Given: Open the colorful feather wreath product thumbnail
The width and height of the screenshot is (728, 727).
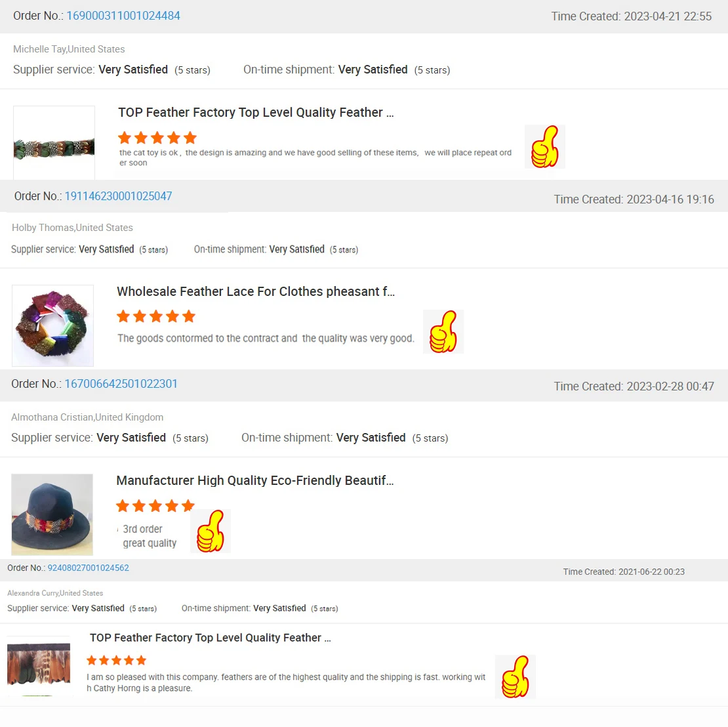Looking at the screenshot, I should click(x=52, y=325).
